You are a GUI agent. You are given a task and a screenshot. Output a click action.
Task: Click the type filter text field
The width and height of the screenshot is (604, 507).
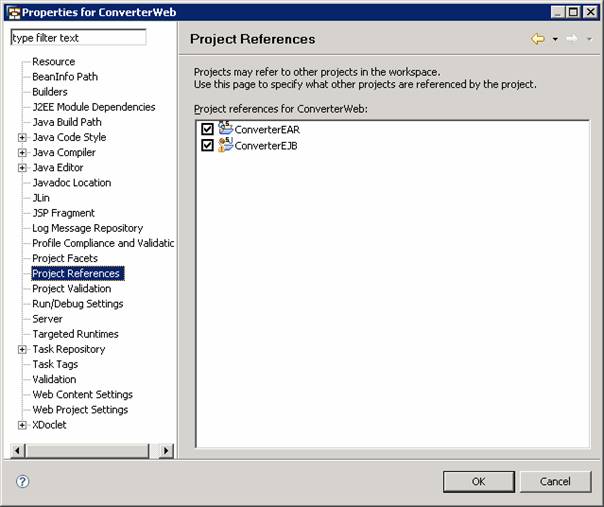click(77, 38)
